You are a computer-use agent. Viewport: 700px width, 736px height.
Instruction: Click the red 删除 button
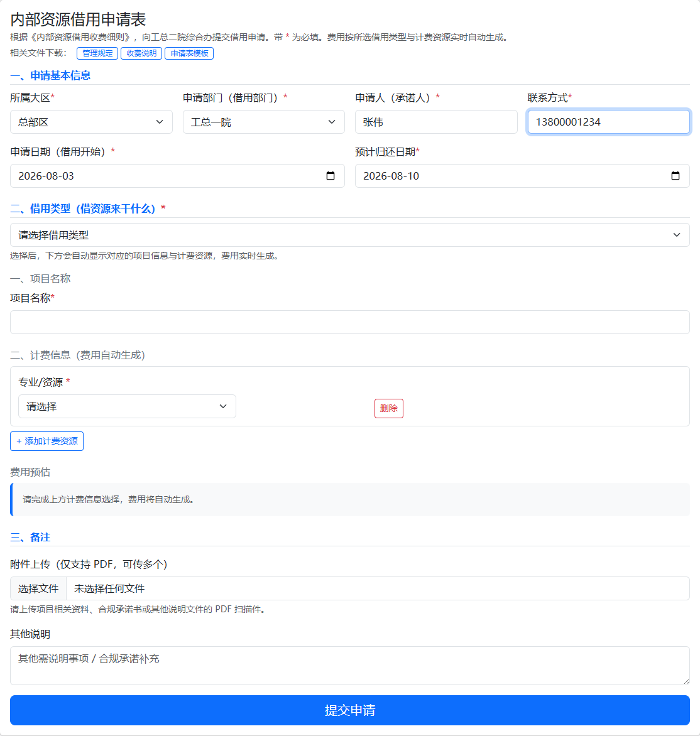[x=388, y=408]
